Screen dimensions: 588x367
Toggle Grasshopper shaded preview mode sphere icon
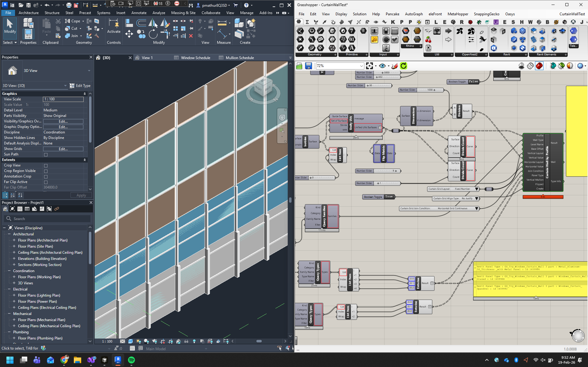click(570, 66)
